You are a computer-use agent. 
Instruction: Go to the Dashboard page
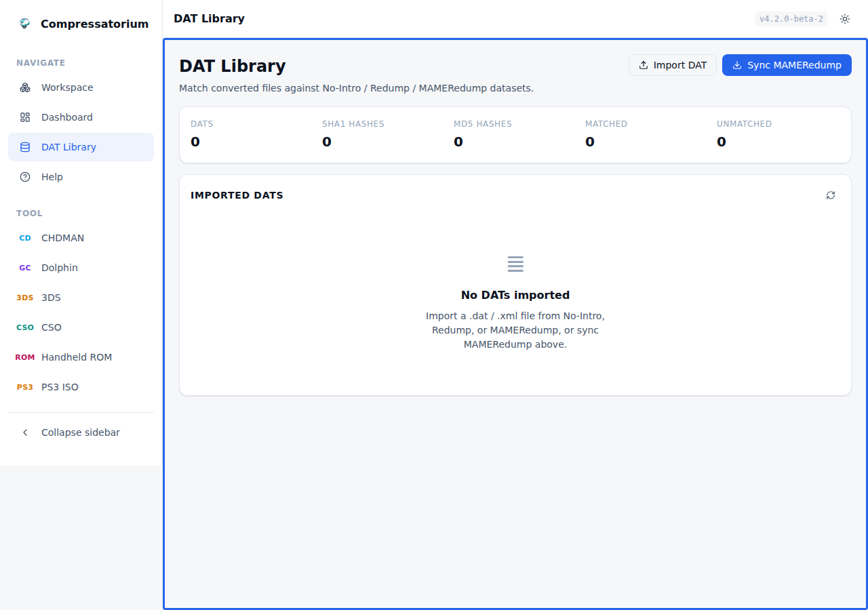[81, 117]
